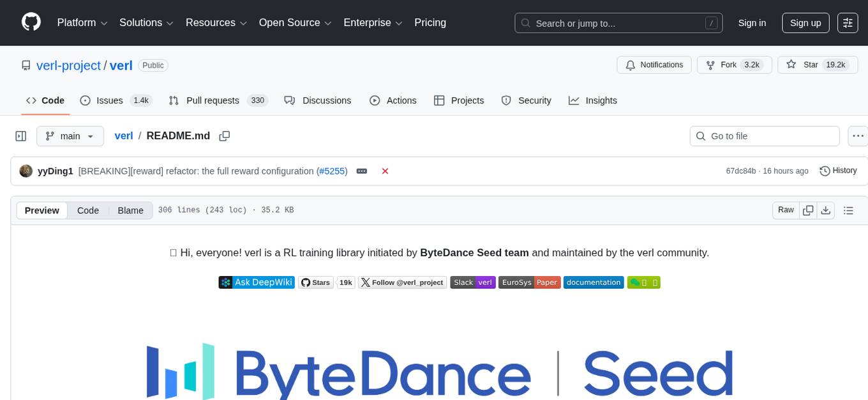Screen dimensions: 868x400
Task: Switch to Preview view
Action: [x=42, y=210]
